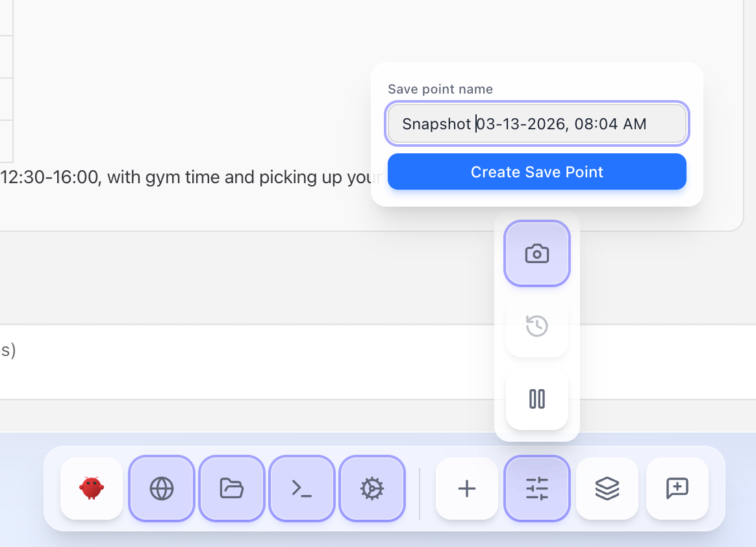Open the browser view with the globe icon
The height and width of the screenshot is (547, 756).
(161, 489)
